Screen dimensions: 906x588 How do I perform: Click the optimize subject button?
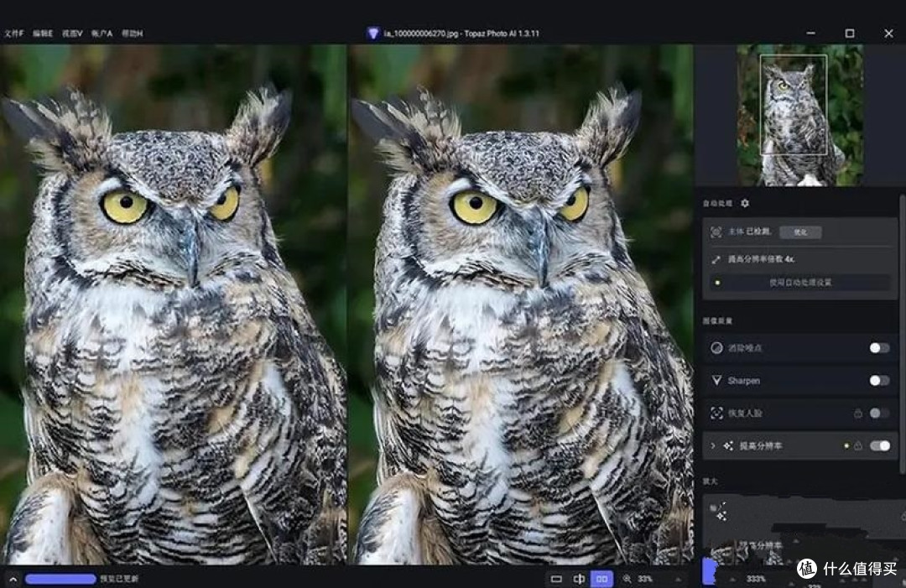[x=800, y=232]
